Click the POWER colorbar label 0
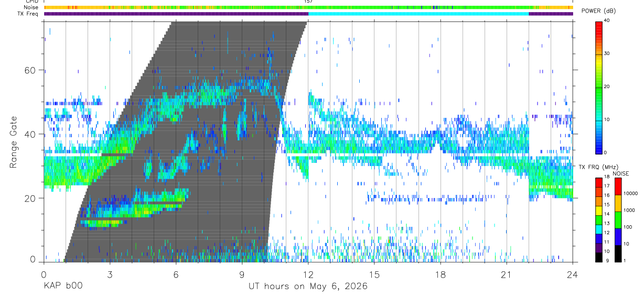Screen dimensions: 644x297 pos(606,152)
